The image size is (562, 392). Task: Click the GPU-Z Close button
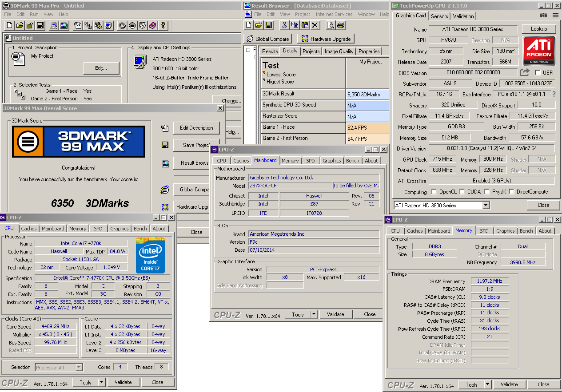(543, 205)
